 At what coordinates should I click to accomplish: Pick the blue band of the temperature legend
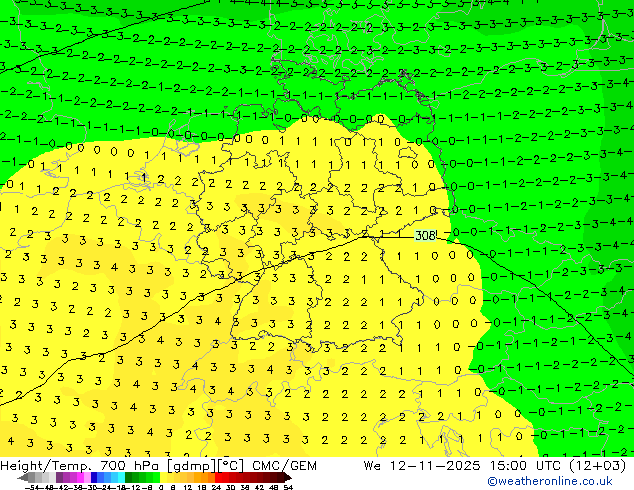[108, 477]
